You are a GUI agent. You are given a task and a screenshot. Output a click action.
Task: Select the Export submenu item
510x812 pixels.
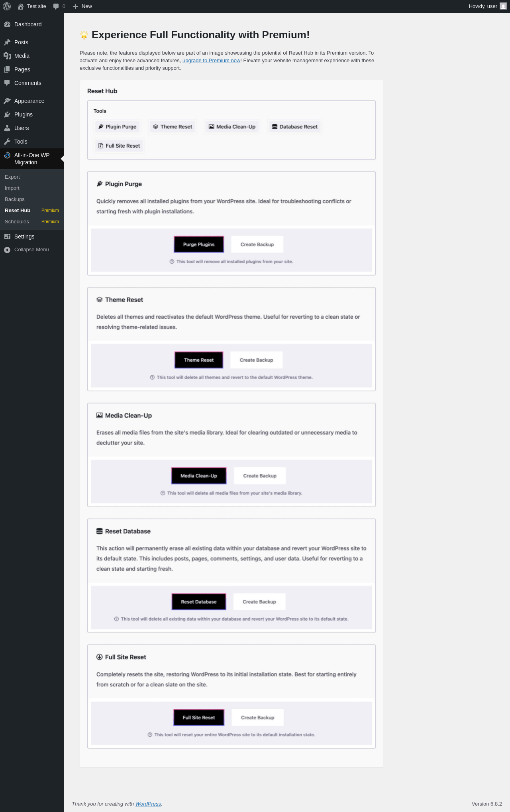12,177
